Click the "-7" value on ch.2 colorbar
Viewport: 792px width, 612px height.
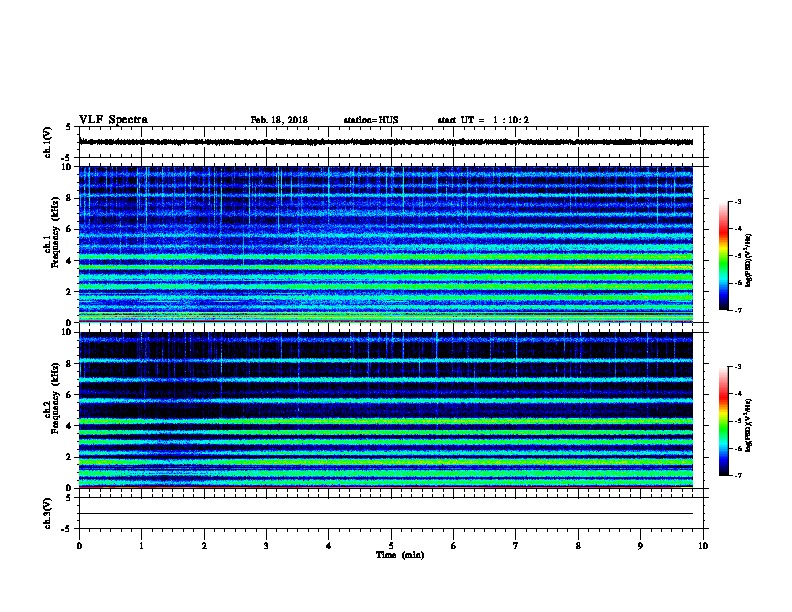click(x=737, y=476)
